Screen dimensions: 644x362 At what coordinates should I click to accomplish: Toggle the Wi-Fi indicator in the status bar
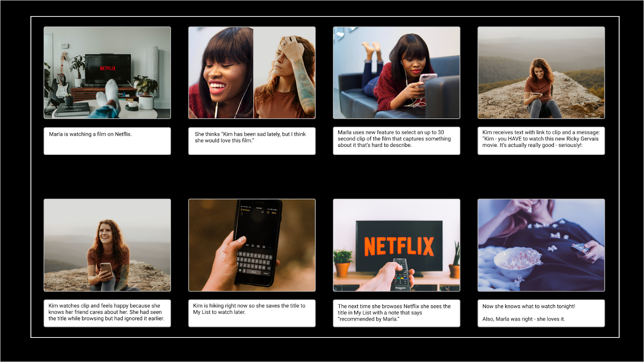pyautogui.click(x=270, y=209)
